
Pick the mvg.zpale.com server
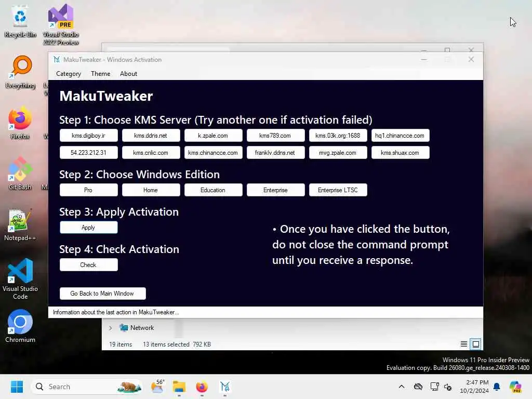(x=338, y=153)
